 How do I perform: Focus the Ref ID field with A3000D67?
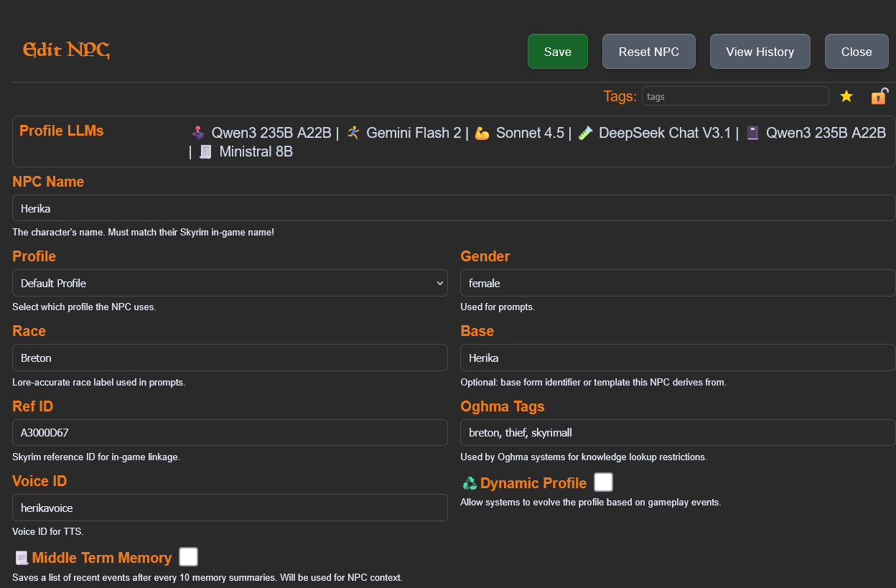pyautogui.click(x=230, y=433)
